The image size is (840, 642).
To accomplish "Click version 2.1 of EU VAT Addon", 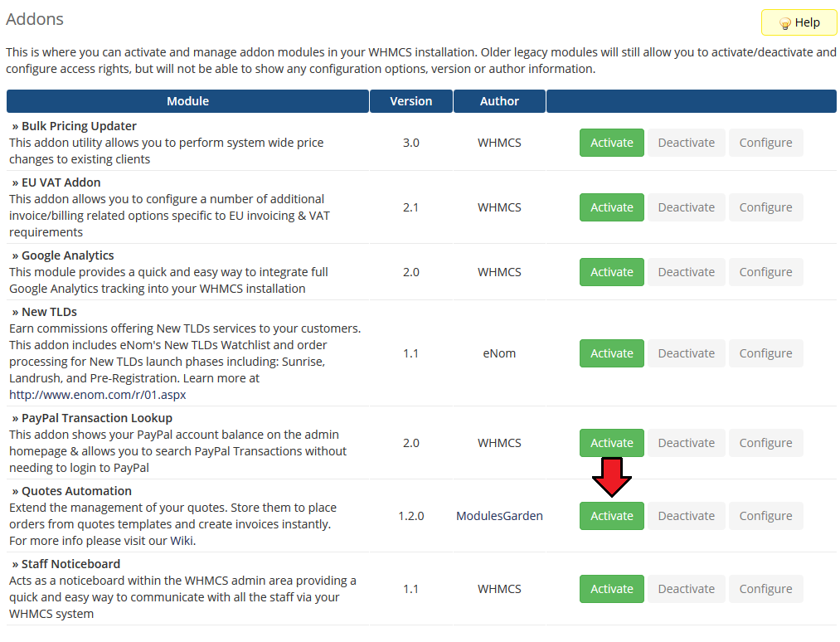I will click(411, 207).
